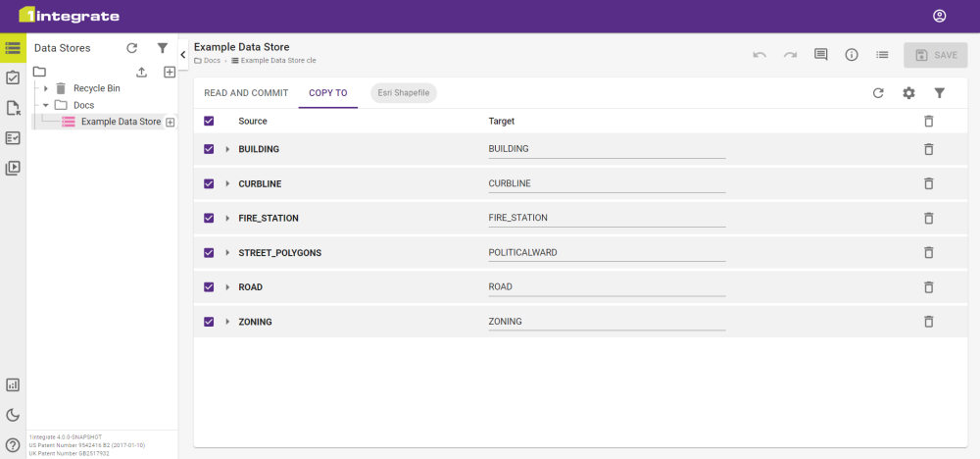Toggle dark mode moon icon
Viewport: 980px width, 459px height.
[x=13, y=415]
